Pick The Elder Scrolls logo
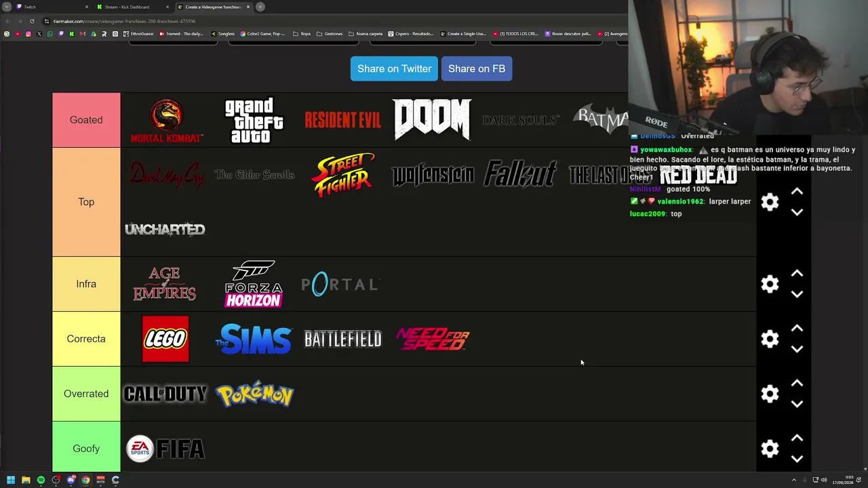Viewport: 868px width, 488px height. 254,175
